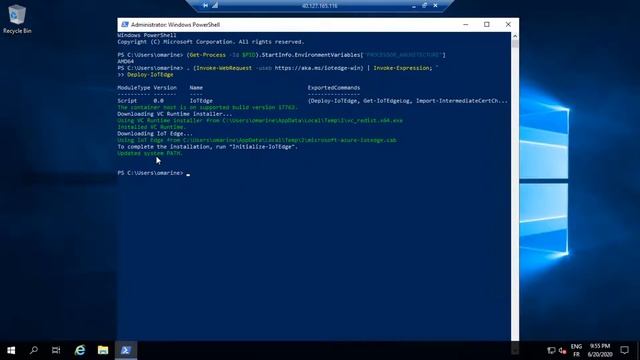The height and width of the screenshot is (360, 640).
Task: Click the Deploy-IoTEdge command text
Action: click(150, 75)
